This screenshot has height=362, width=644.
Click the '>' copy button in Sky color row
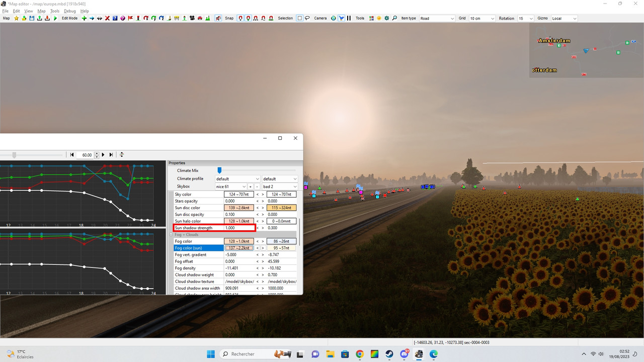tap(263, 194)
